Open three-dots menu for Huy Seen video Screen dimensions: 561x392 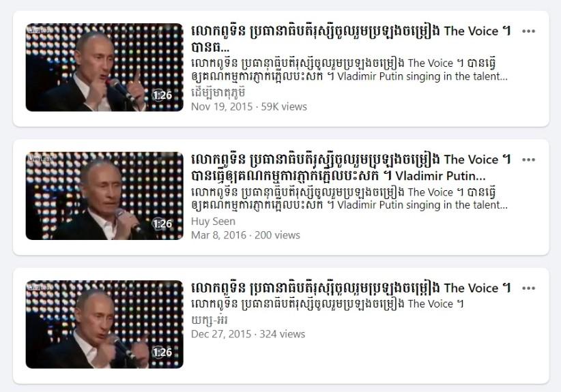point(528,160)
